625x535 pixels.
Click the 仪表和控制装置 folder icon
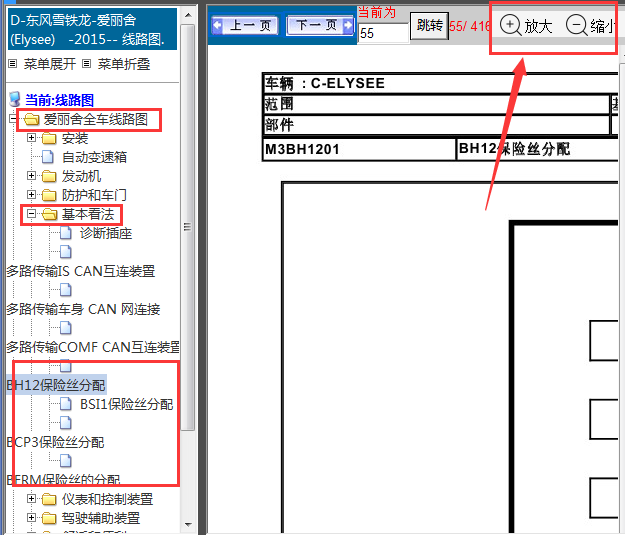tap(49, 499)
